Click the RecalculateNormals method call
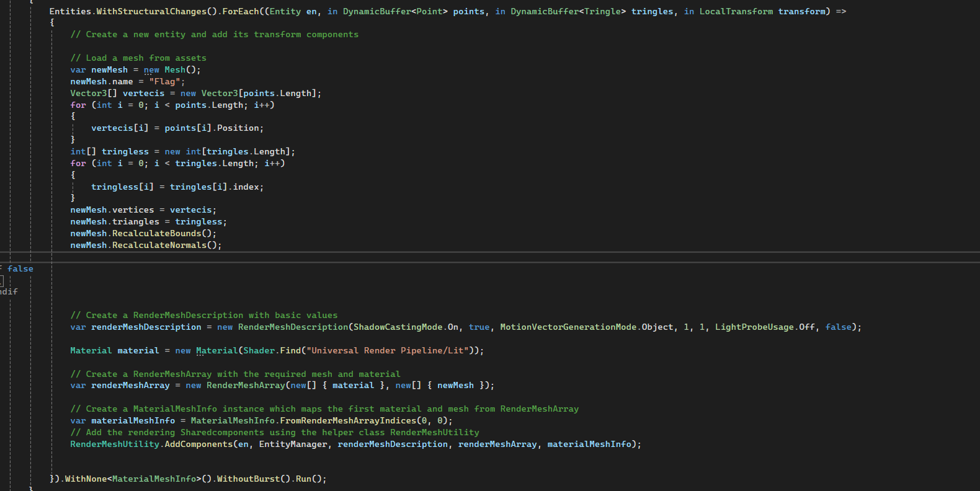 (167, 245)
